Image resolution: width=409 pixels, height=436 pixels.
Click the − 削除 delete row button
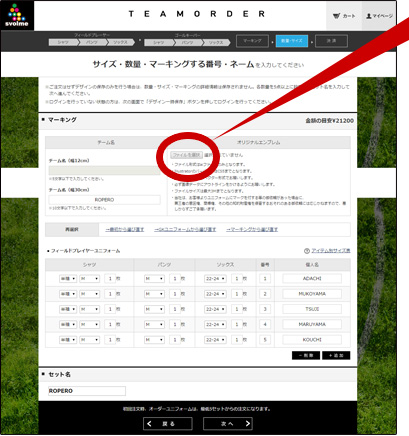coord(306,355)
